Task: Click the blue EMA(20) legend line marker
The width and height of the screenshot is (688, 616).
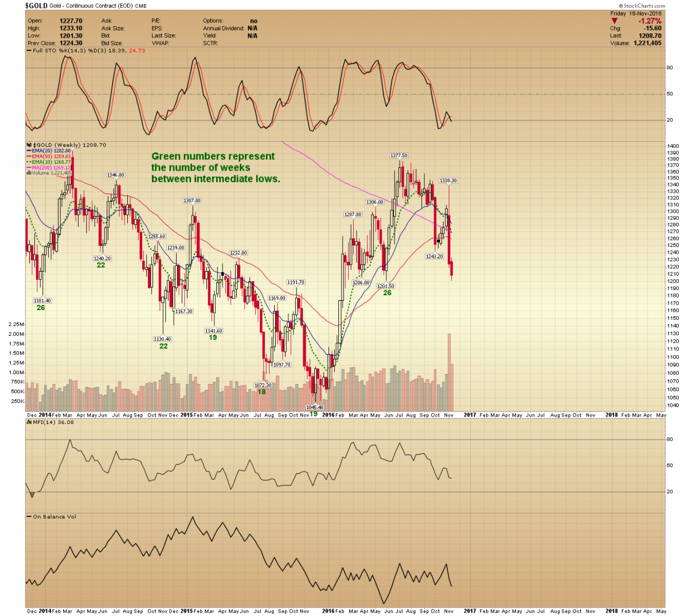Action: pyautogui.click(x=29, y=151)
